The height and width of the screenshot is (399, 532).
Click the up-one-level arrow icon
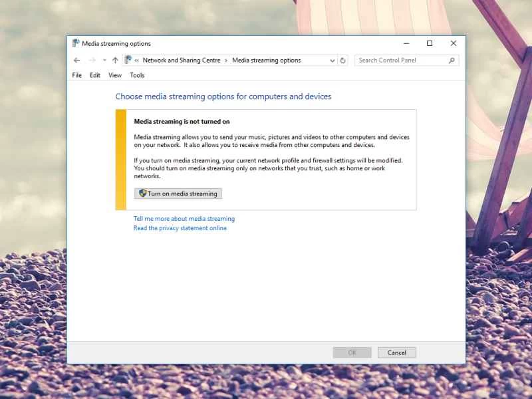[x=114, y=60]
